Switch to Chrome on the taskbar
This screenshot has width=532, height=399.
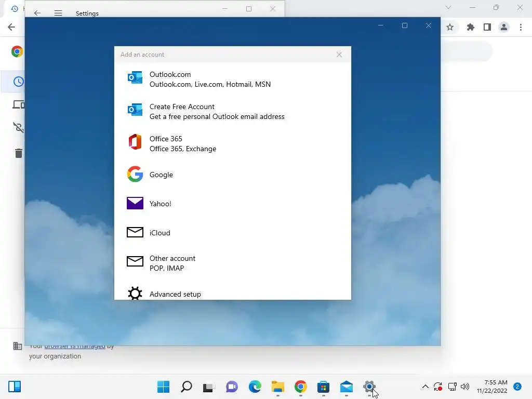pyautogui.click(x=301, y=387)
